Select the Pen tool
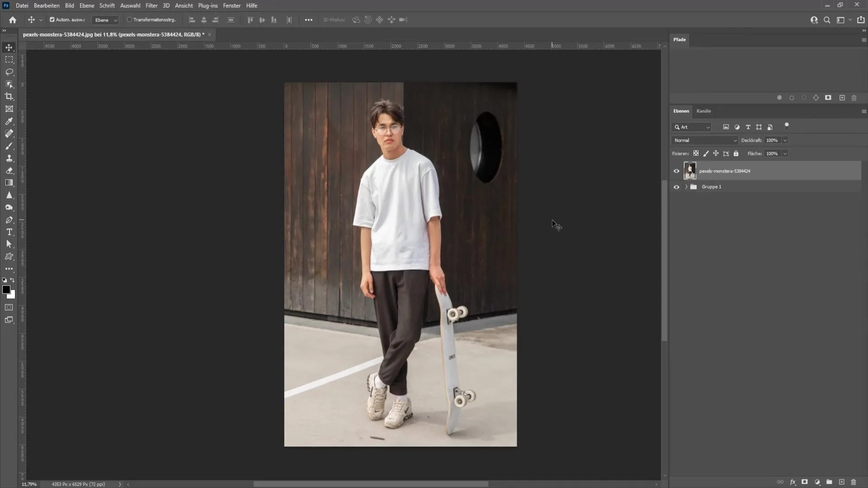 [x=9, y=220]
